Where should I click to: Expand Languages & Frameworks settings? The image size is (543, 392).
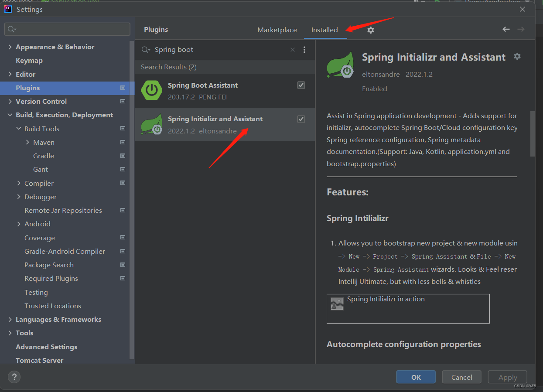pyautogui.click(x=10, y=319)
